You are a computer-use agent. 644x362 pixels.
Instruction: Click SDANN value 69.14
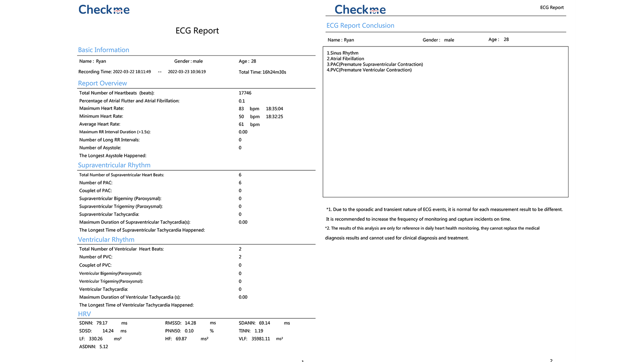pos(265,323)
